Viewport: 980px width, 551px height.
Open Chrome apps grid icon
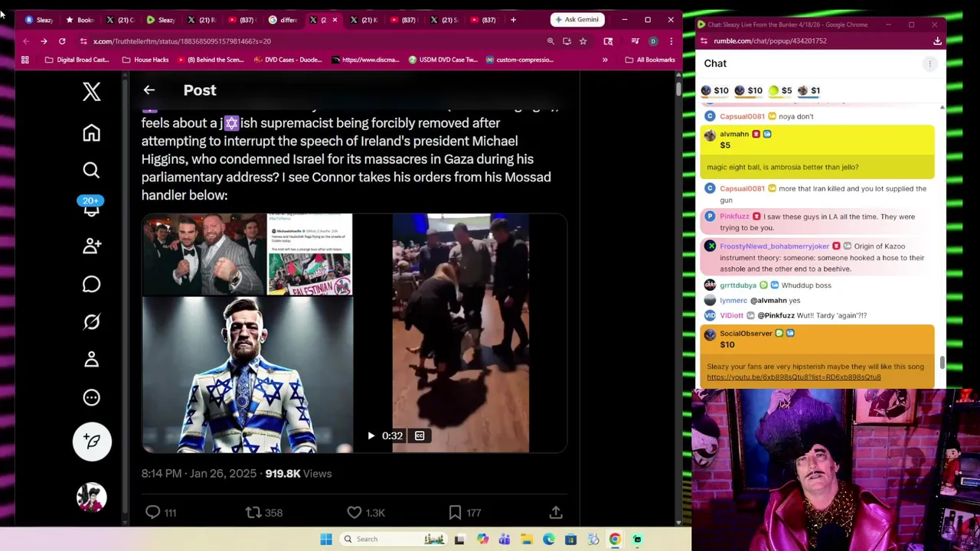[x=25, y=60]
